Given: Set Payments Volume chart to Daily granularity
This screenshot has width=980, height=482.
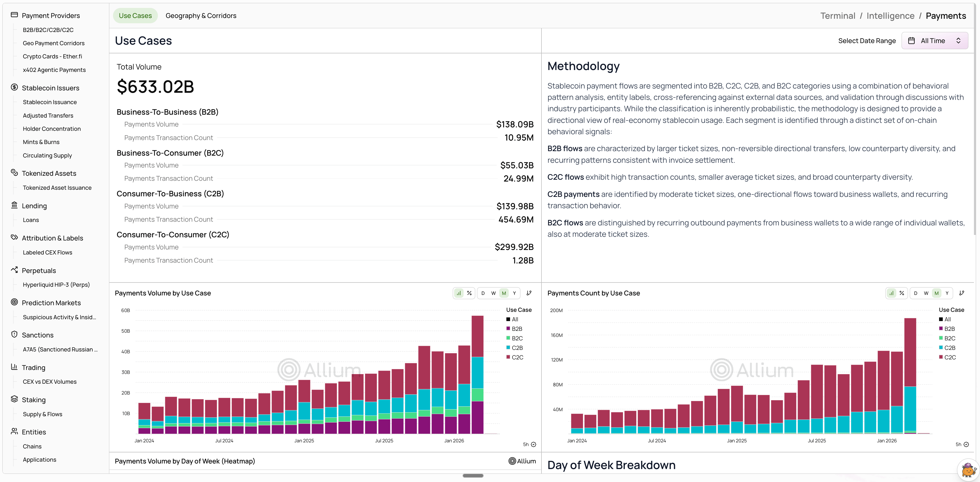Looking at the screenshot, I should click(x=483, y=293).
